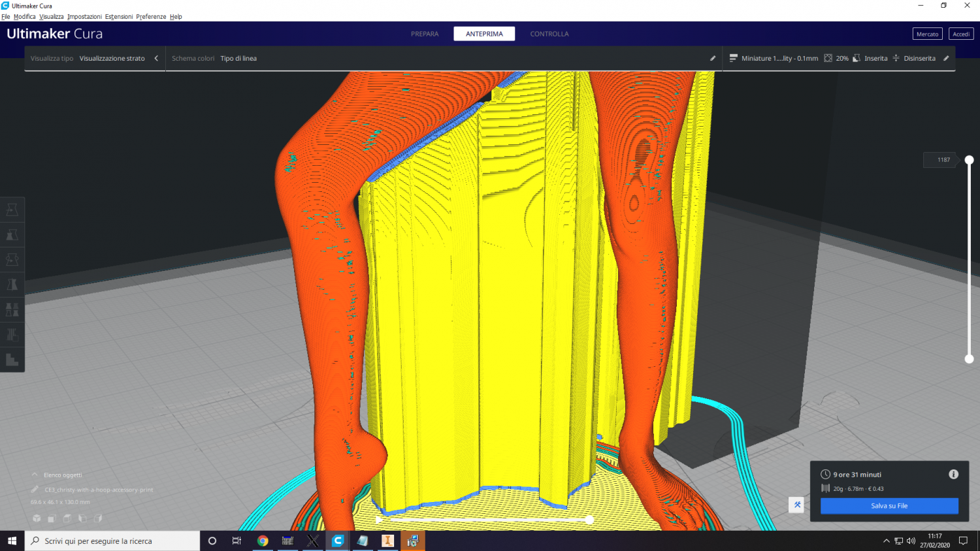Click the volume icon in system tray

pos(911,541)
